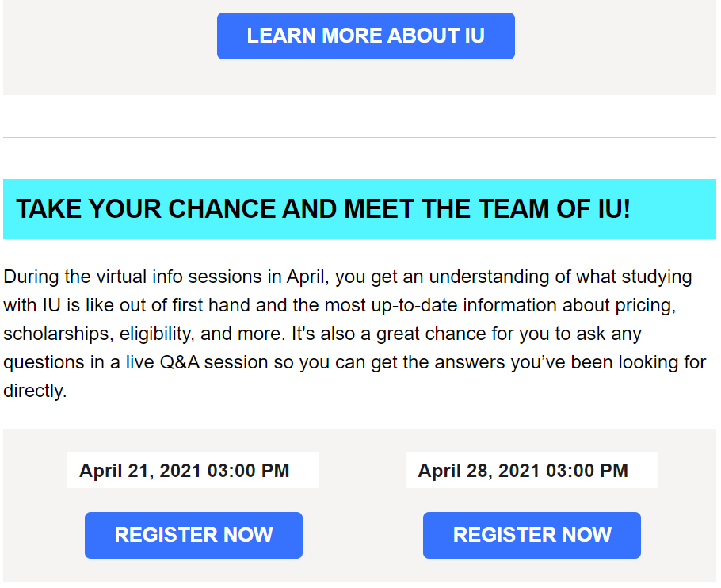Click the word "questions" in the paragraph
The height and width of the screenshot is (588, 721).
(x=40, y=362)
